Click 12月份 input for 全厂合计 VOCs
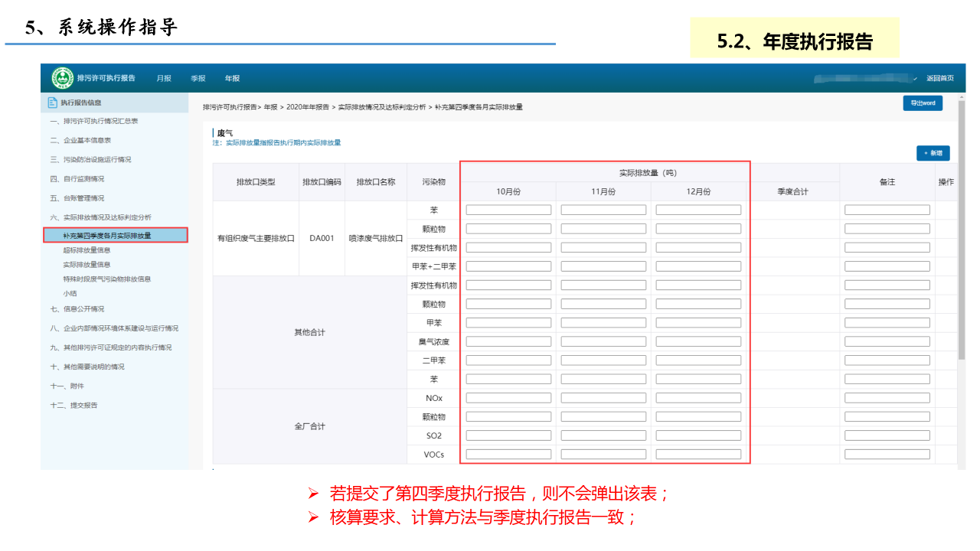 698,455
